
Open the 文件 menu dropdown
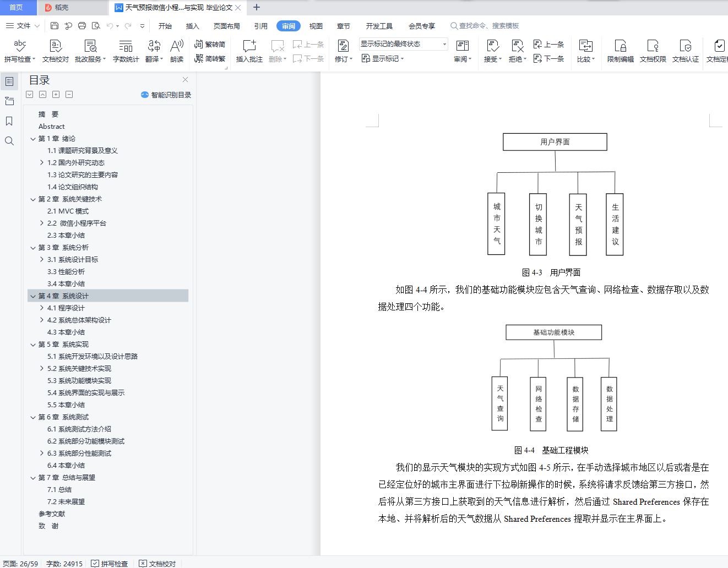(x=23, y=26)
